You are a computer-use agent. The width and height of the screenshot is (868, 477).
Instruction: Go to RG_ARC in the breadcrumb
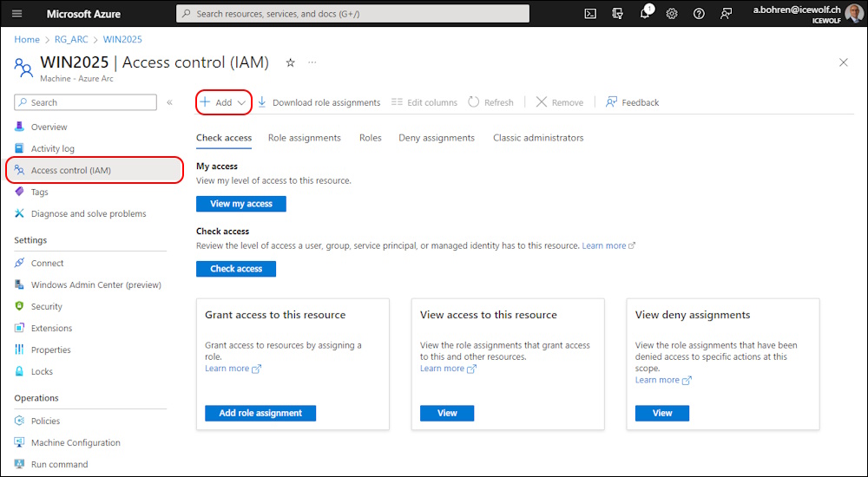71,39
